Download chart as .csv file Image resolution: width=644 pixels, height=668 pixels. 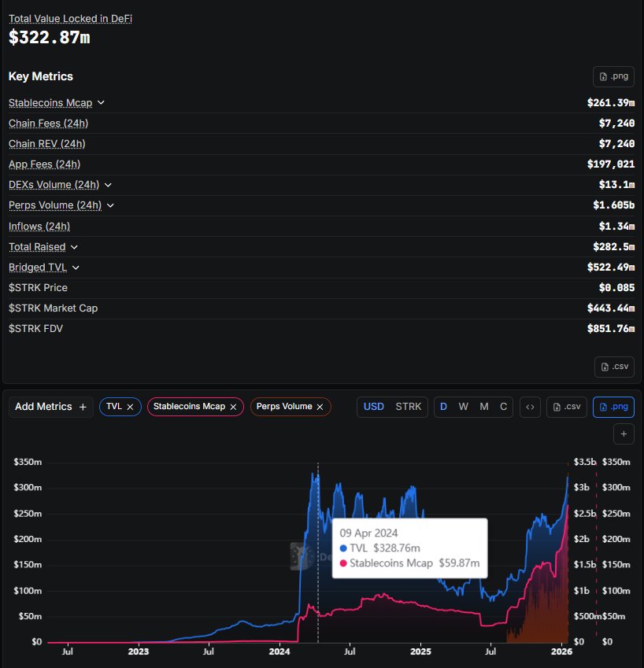pyautogui.click(x=567, y=407)
